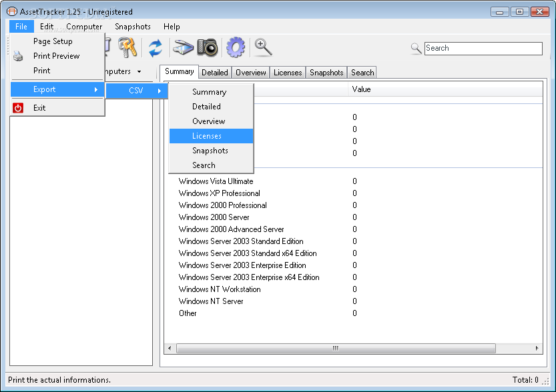
Task: Switch to the Summary tab
Action: (x=179, y=71)
